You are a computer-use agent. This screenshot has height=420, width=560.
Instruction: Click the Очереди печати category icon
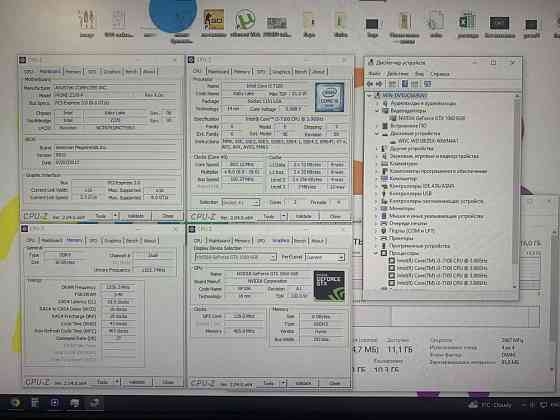coord(384,223)
